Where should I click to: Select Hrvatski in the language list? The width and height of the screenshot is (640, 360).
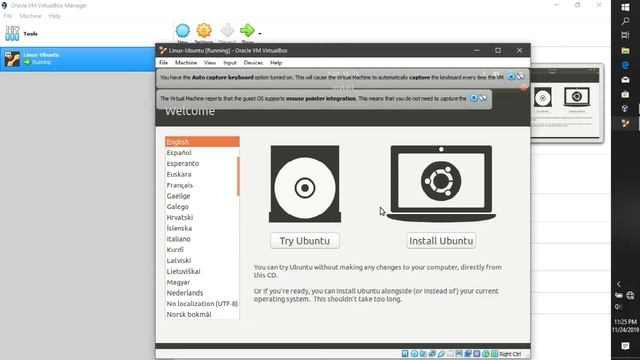[x=201, y=218]
